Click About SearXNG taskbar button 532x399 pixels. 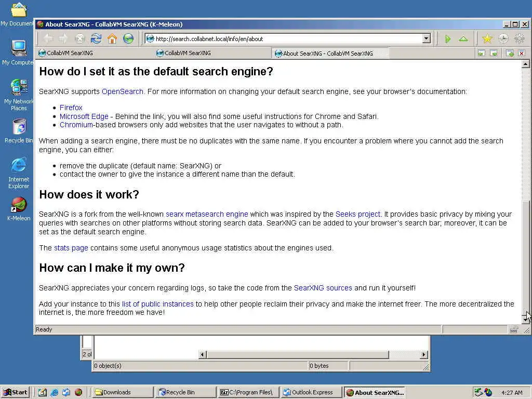point(375,392)
